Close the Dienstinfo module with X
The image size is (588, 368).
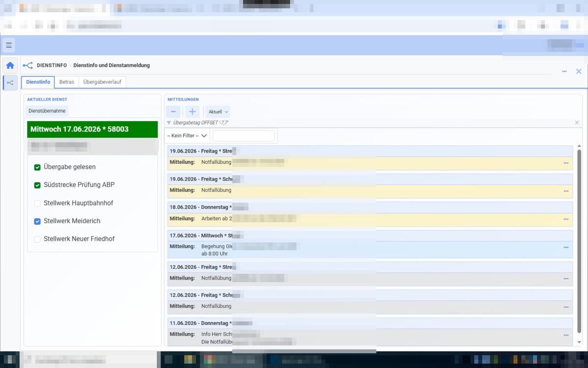click(x=579, y=72)
